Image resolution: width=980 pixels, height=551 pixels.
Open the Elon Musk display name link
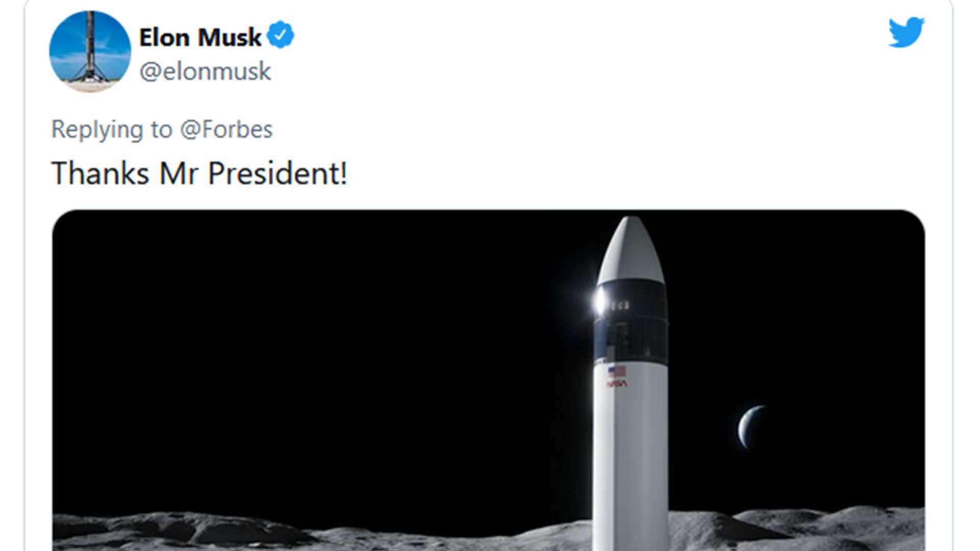200,37
